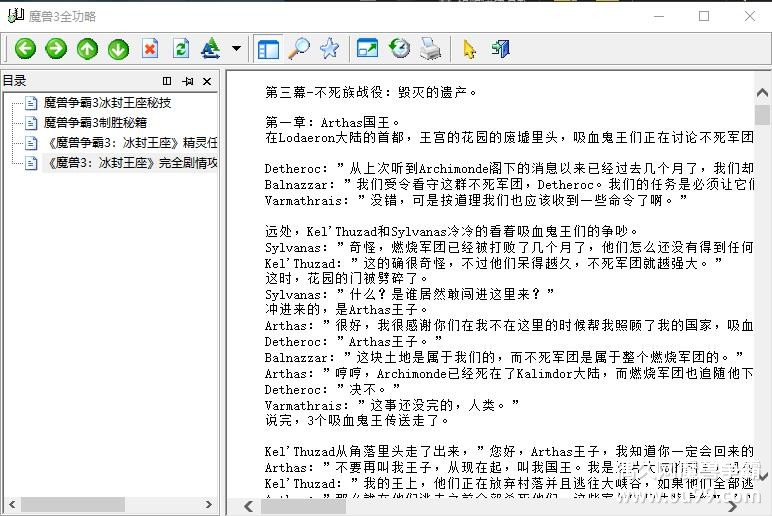
Task: Toggle the contents panel layout icon
Action: point(267,48)
